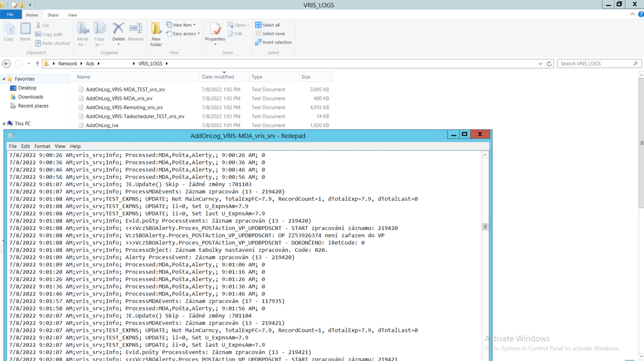
Task: Collapse the Favorites tree section
Action: pos(4,79)
